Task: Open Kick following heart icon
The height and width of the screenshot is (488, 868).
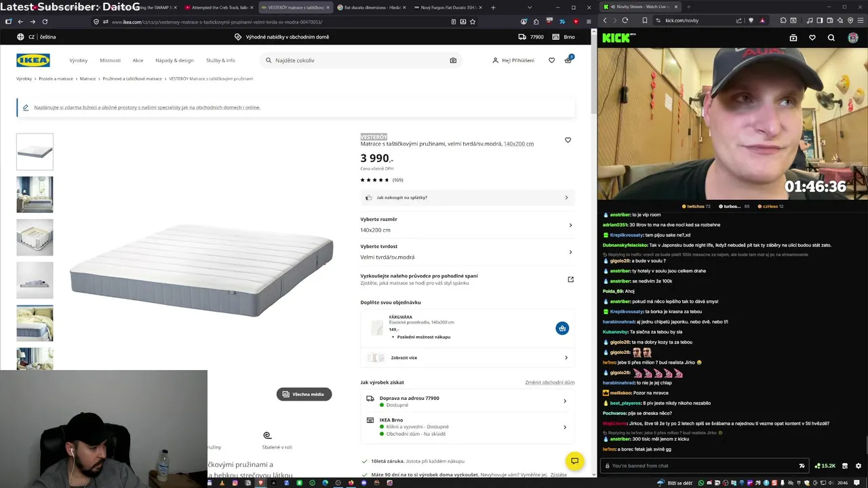Action: pyautogui.click(x=812, y=38)
